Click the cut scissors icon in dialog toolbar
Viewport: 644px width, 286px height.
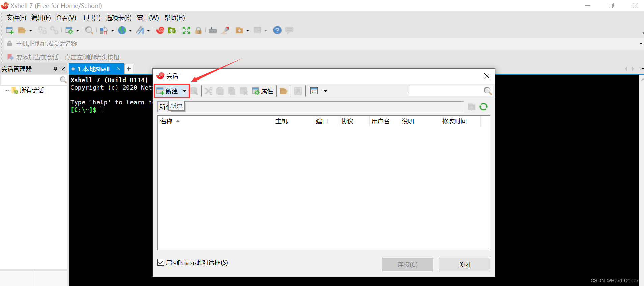pyautogui.click(x=208, y=91)
